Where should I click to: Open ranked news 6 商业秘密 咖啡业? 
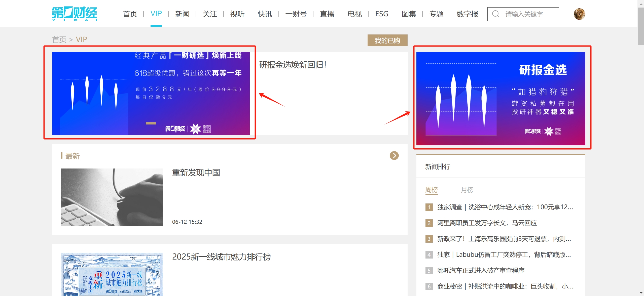pyautogui.click(x=505, y=286)
